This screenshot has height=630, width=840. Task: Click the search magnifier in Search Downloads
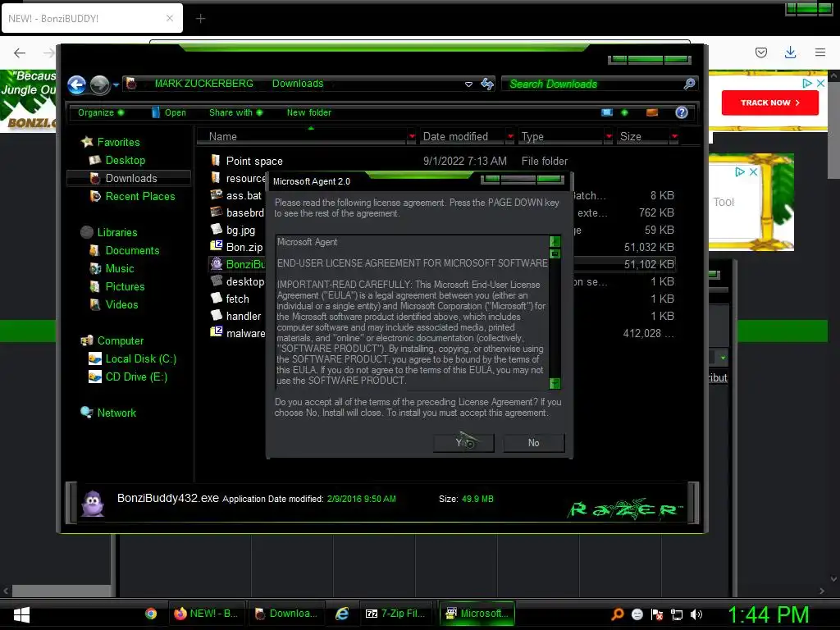pos(689,84)
